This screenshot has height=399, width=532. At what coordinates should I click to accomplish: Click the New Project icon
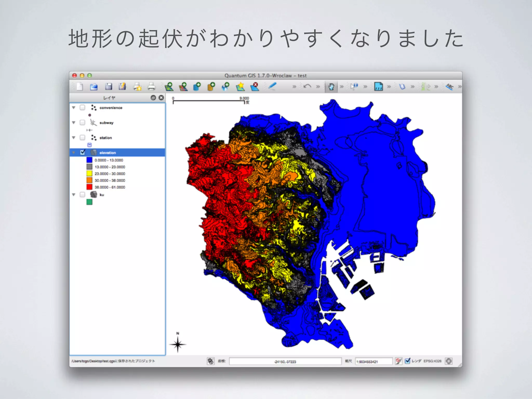click(x=80, y=87)
